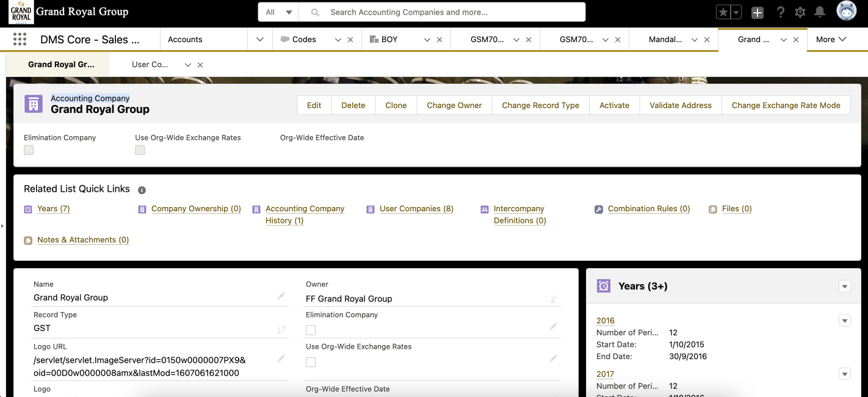Click the Search Accounting Companies field
Viewport: 868px width, 397px height.
click(x=443, y=12)
